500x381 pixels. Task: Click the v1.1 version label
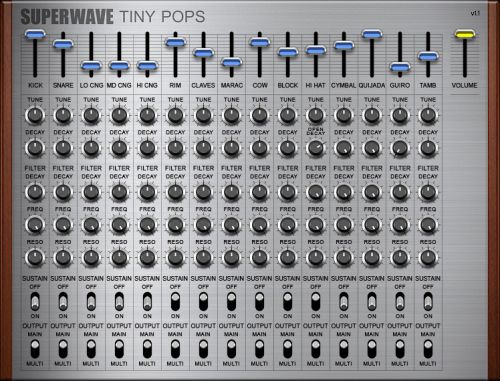[475, 13]
